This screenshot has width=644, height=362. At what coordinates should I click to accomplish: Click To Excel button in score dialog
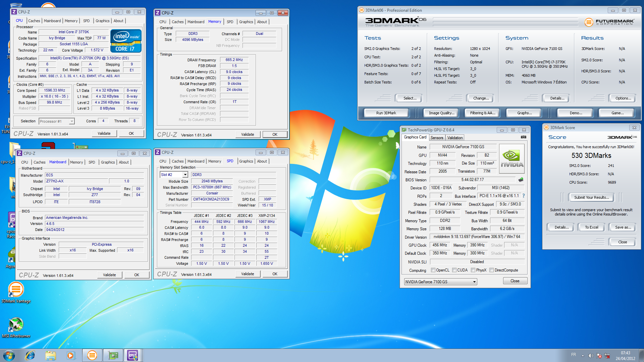(x=591, y=227)
